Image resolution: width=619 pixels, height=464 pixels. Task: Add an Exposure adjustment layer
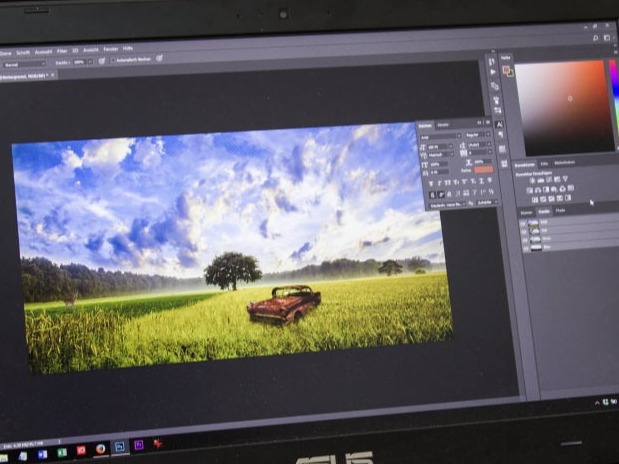[557, 179]
